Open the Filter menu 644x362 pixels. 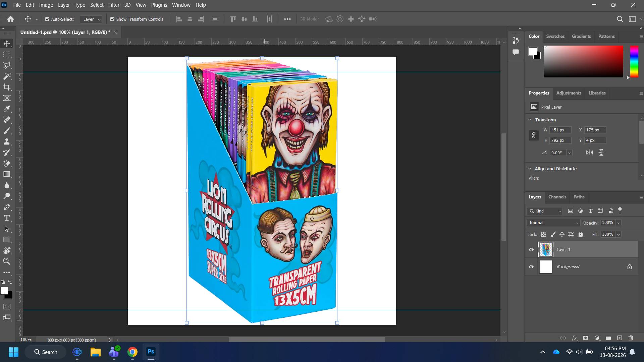pyautogui.click(x=114, y=5)
